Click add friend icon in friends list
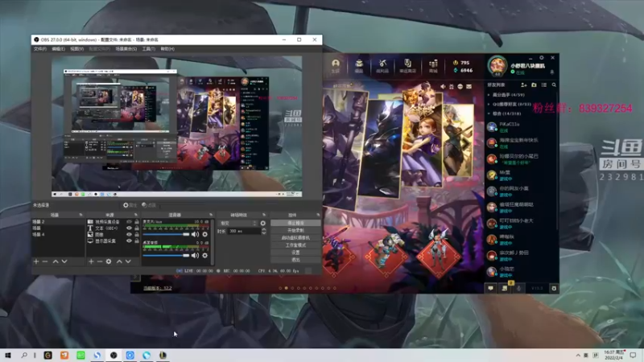Viewport: 644px width, 362px height. [524, 85]
